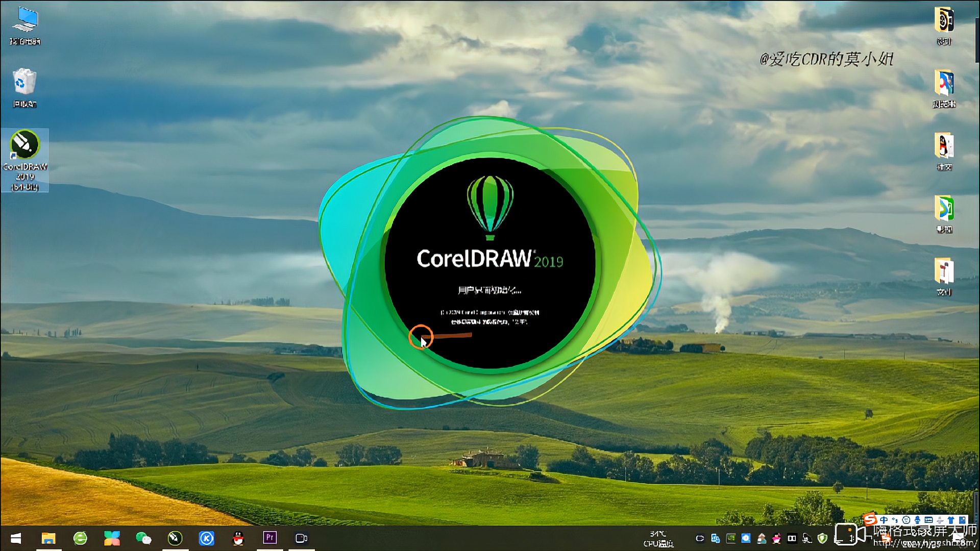Open the browser folder on the desktop
The height and width of the screenshot is (551, 980).
944,88
